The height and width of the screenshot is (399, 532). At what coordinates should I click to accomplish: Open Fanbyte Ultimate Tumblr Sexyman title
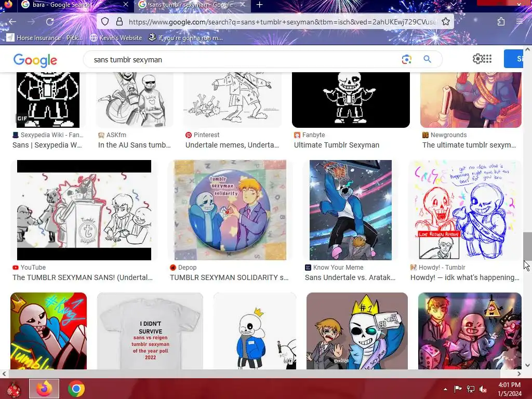pyautogui.click(x=337, y=145)
